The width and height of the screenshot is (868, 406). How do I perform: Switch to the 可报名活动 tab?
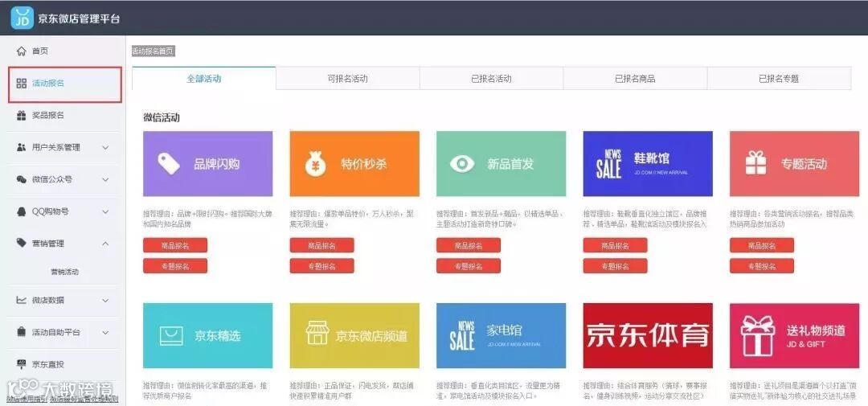tap(348, 79)
